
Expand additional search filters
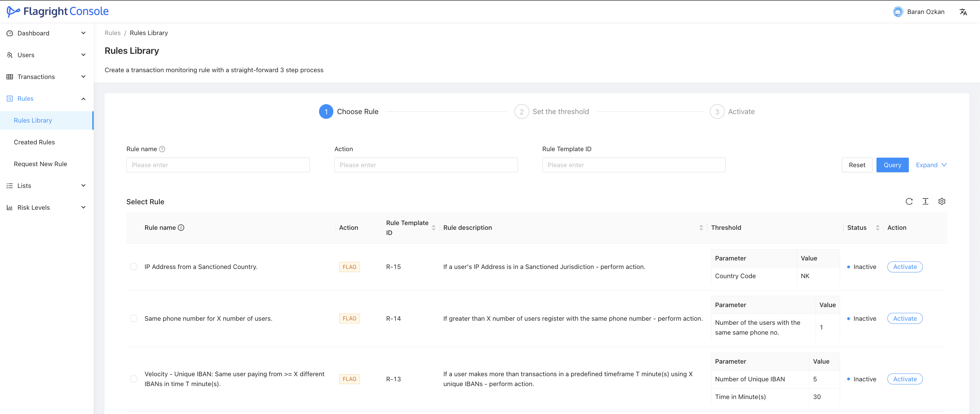click(x=931, y=165)
